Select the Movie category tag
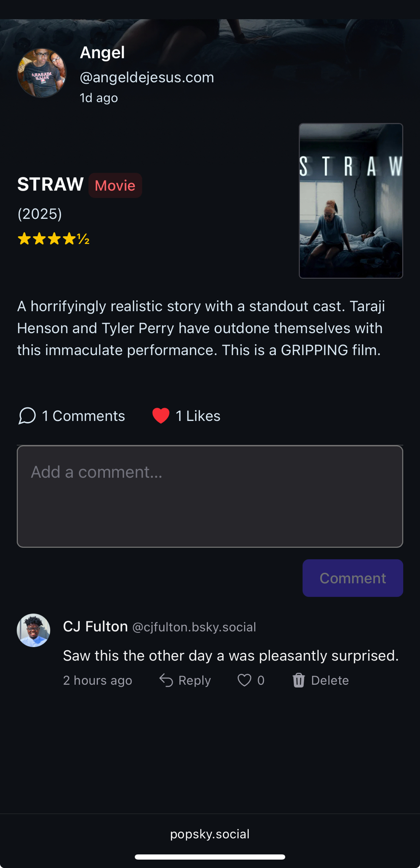This screenshot has width=420, height=868. point(115,185)
